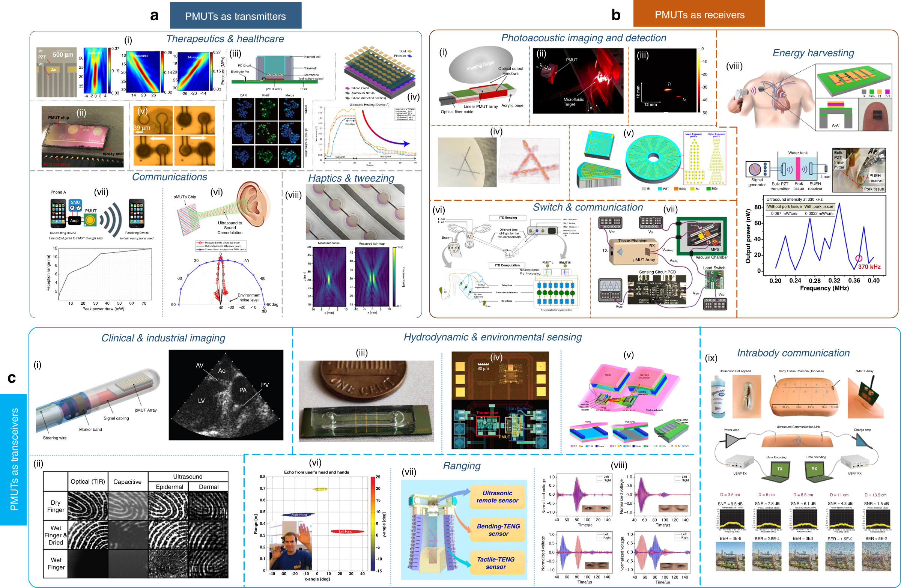Click the echocardiogram ultrasound image
901x588 pixels.
226,395
